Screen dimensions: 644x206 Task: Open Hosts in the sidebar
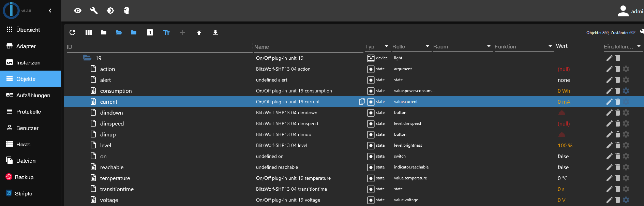click(x=31, y=144)
